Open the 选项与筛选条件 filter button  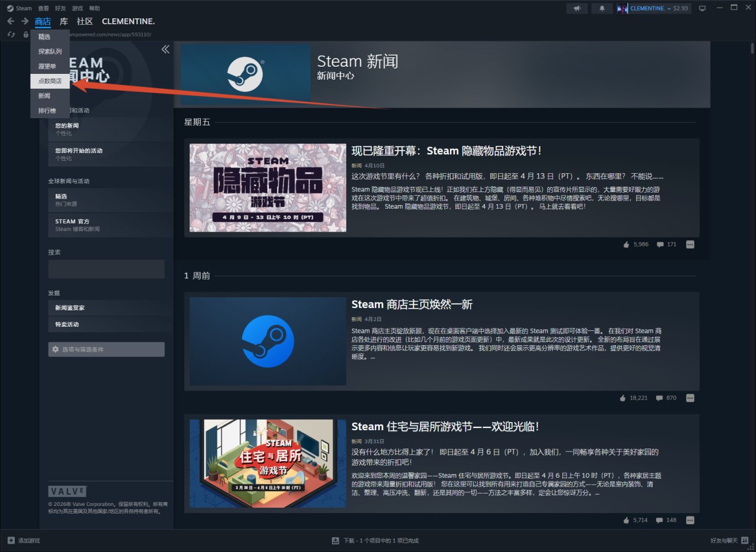106,349
